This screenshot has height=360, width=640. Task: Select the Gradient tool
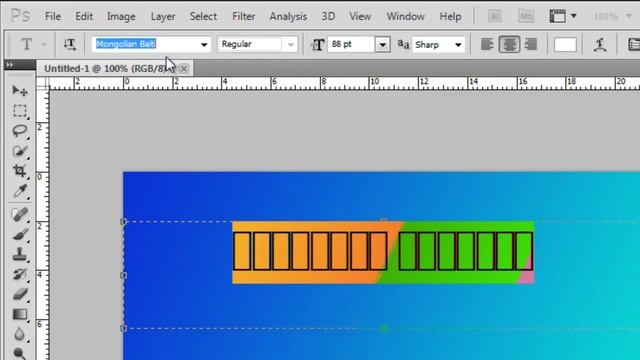pos(20,314)
